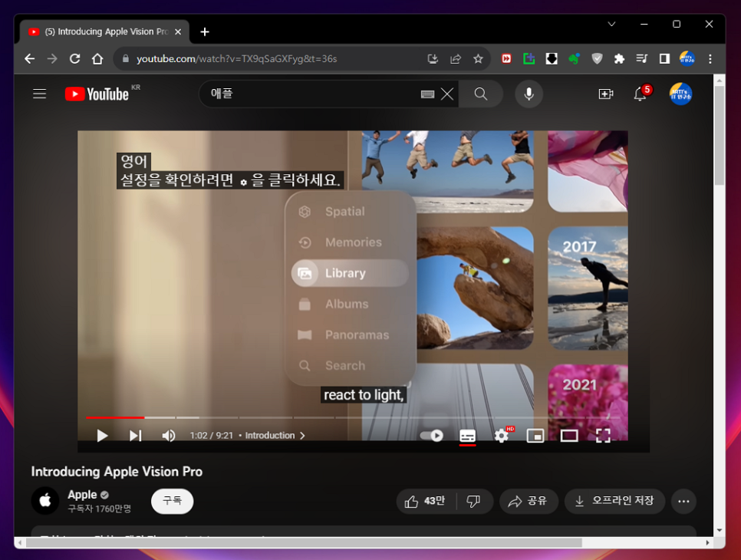Select the Introducing Apple Vision Pro tab
The width and height of the screenshot is (741, 560).
(105, 31)
